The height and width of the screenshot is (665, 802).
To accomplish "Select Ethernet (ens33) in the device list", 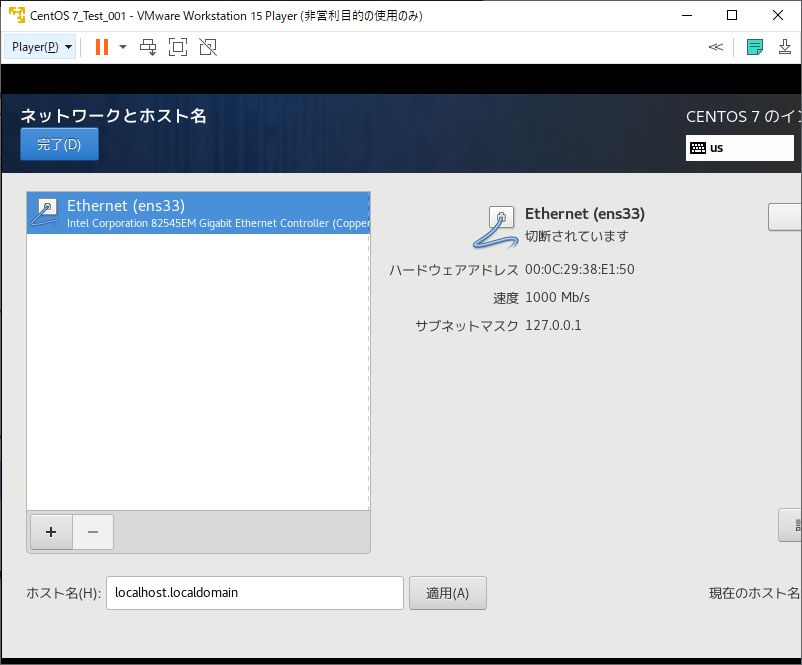I will coord(198,213).
